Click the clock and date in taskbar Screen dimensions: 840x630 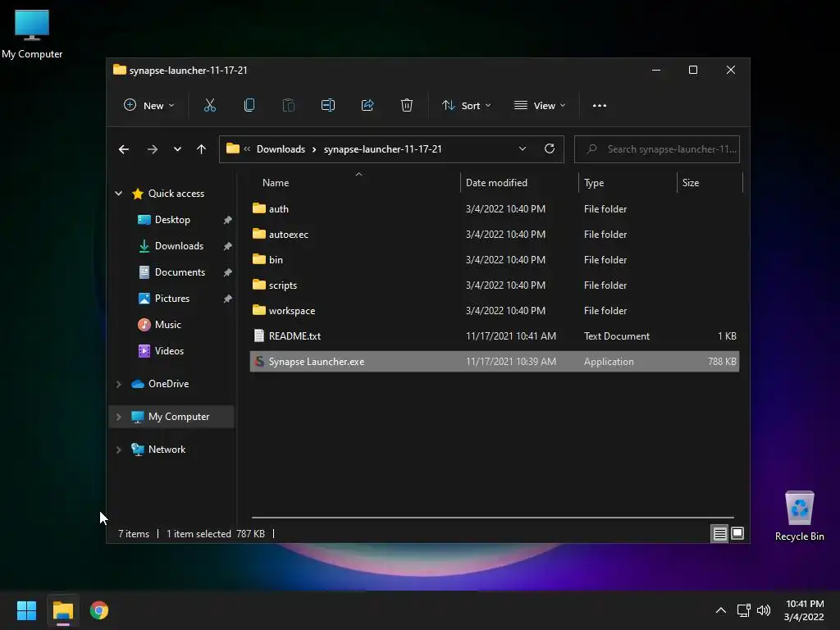pyautogui.click(x=804, y=610)
